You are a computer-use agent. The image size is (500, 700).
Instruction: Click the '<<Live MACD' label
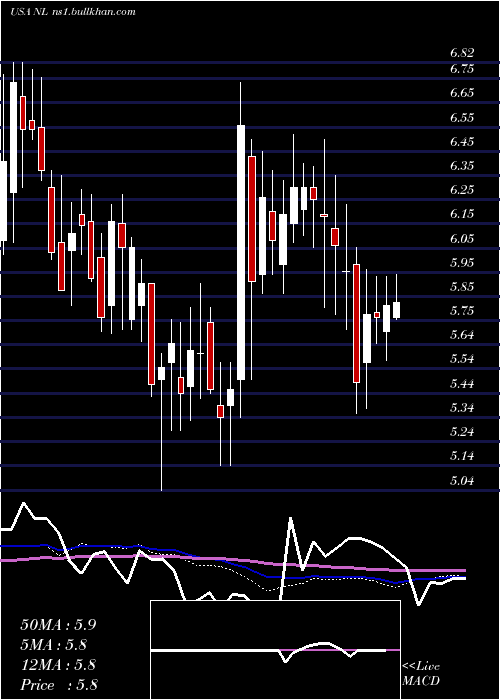click(x=421, y=674)
